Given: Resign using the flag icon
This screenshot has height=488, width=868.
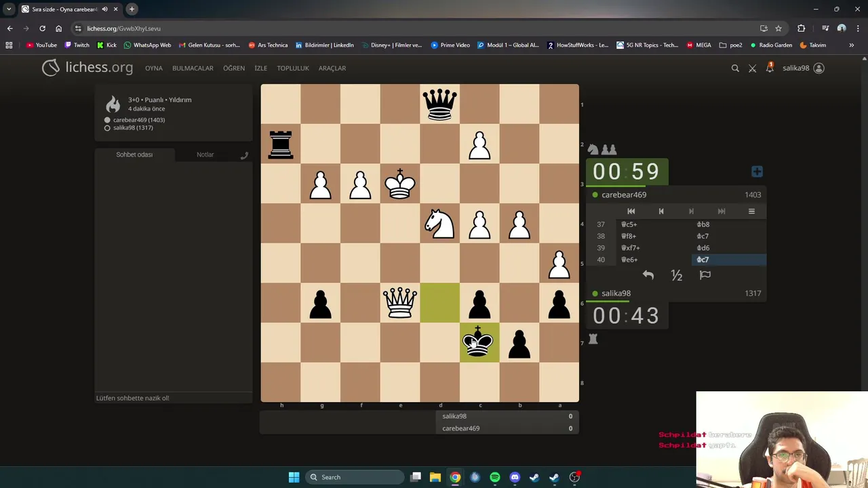Looking at the screenshot, I should click(x=705, y=275).
